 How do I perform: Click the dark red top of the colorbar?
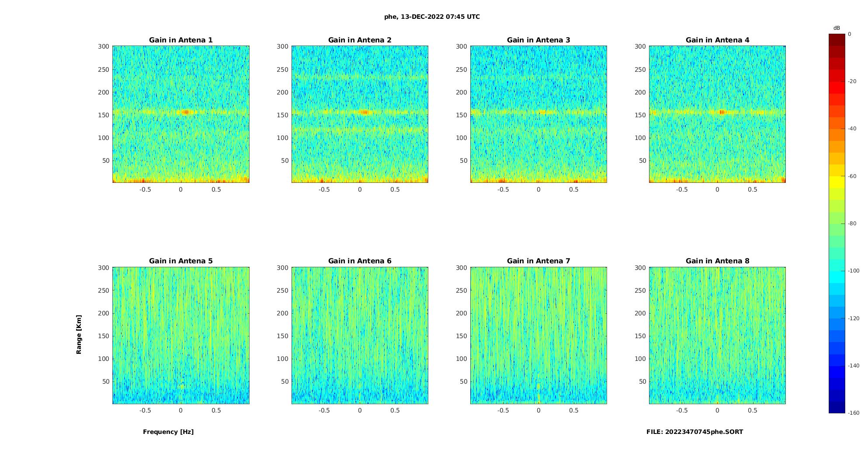(837, 40)
